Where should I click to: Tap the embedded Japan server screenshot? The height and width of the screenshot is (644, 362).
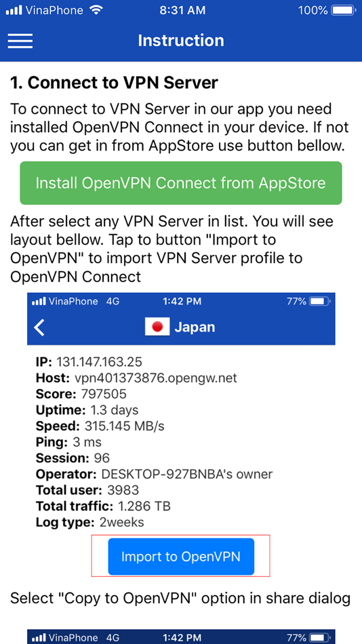tap(181, 435)
